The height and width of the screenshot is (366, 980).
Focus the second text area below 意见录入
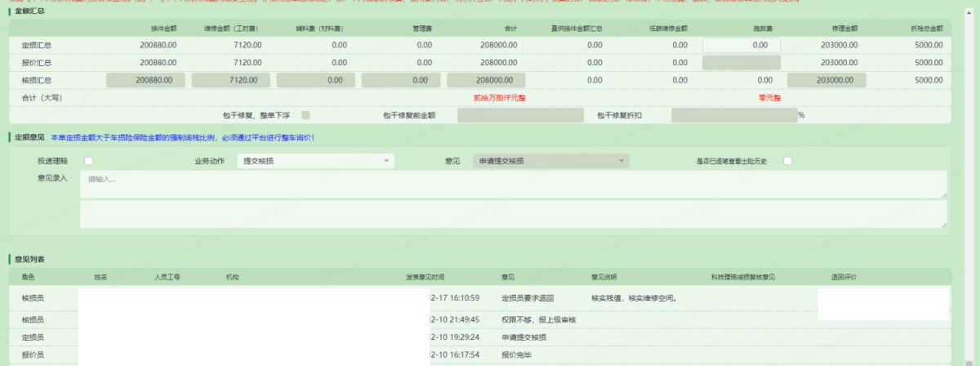(x=513, y=214)
